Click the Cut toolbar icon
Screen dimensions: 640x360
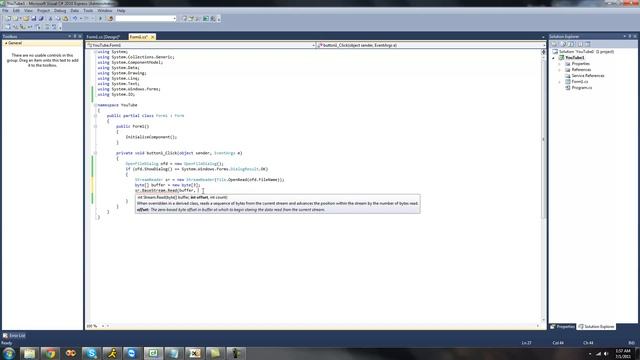[x=51, y=18]
